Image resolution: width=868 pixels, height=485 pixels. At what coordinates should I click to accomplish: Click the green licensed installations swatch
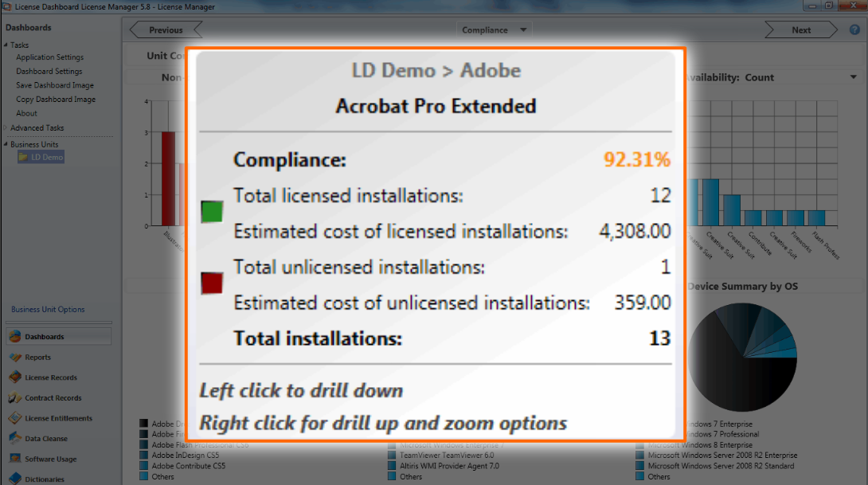coord(212,212)
